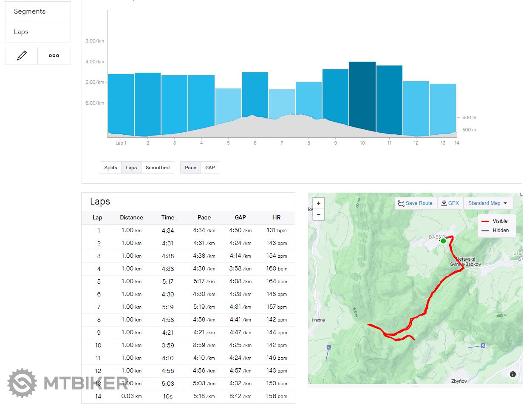
Task: Click the map info icon
Action: pos(513,374)
